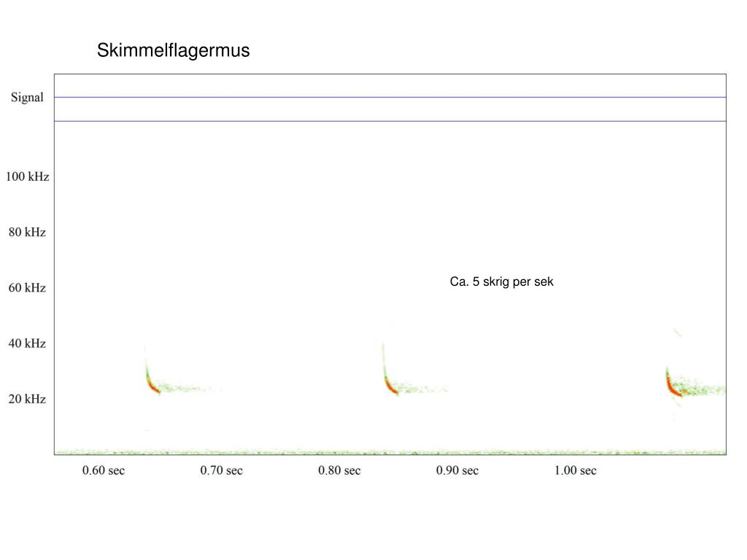Click the 0.60 sec time label
The height and width of the screenshot is (560, 747).
click(104, 470)
